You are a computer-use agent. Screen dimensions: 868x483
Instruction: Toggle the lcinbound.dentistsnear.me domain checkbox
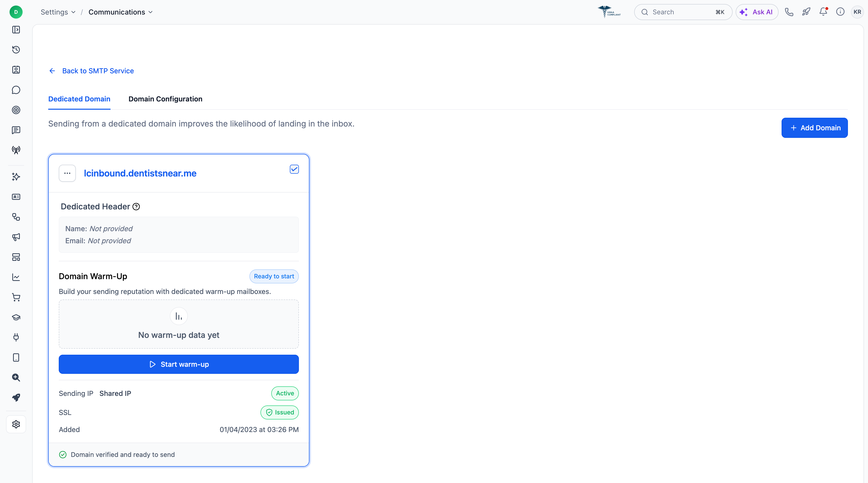tap(294, 169)
